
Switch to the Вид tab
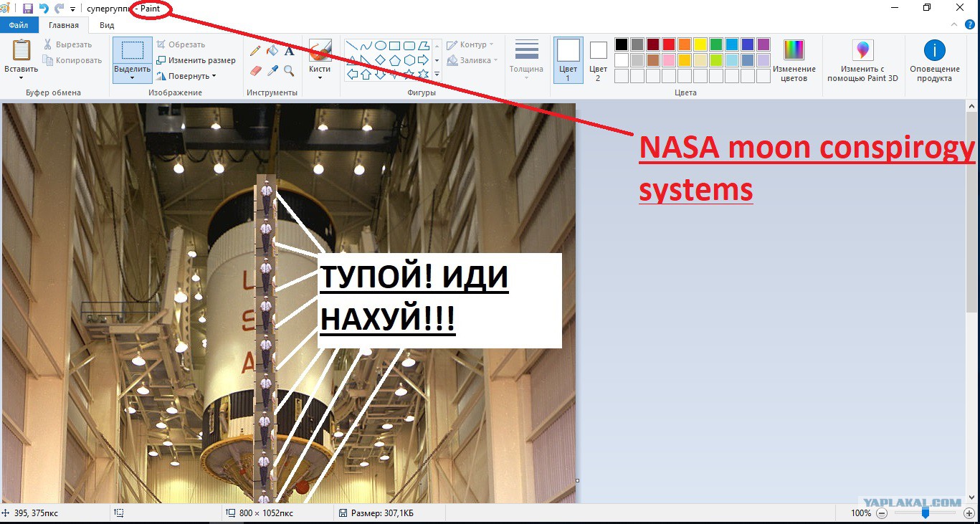[x=107, y=25]
